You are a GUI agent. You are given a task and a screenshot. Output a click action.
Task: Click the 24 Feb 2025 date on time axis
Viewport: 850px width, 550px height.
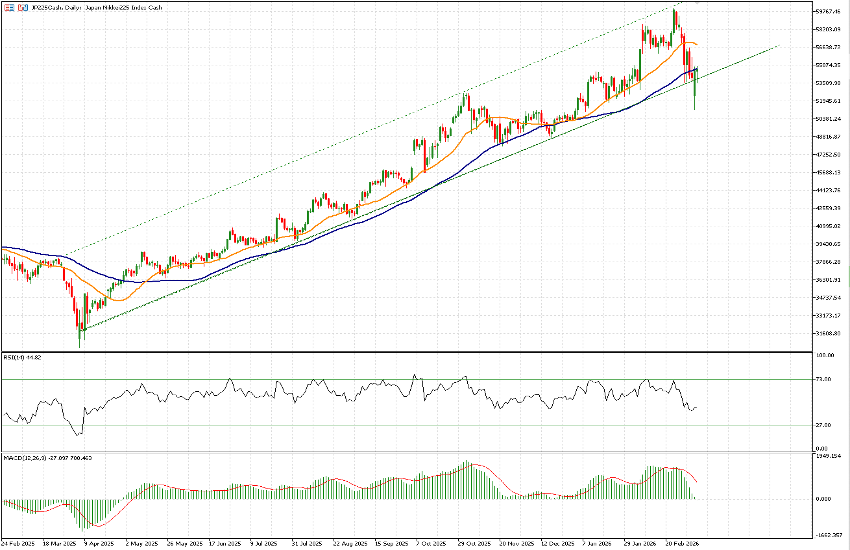pos(19,544)
